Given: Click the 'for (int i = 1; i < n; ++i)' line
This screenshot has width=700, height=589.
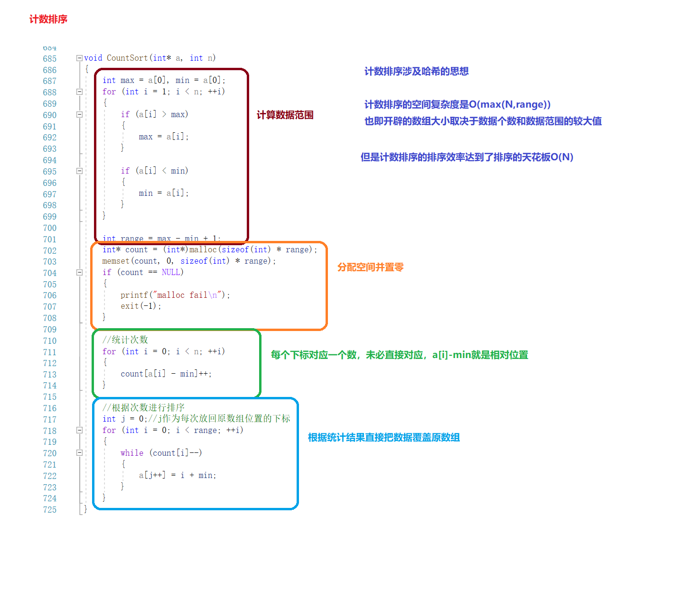Looking at the screenshot, I should [164, 92].
